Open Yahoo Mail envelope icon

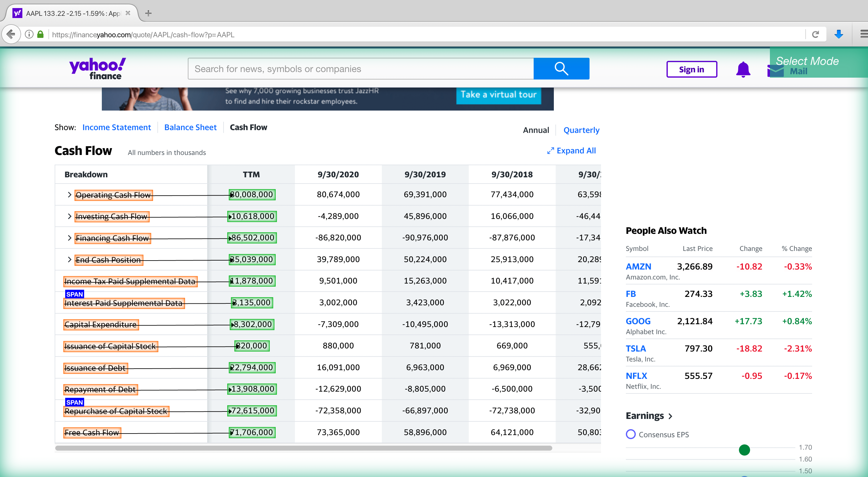point(776,71)
